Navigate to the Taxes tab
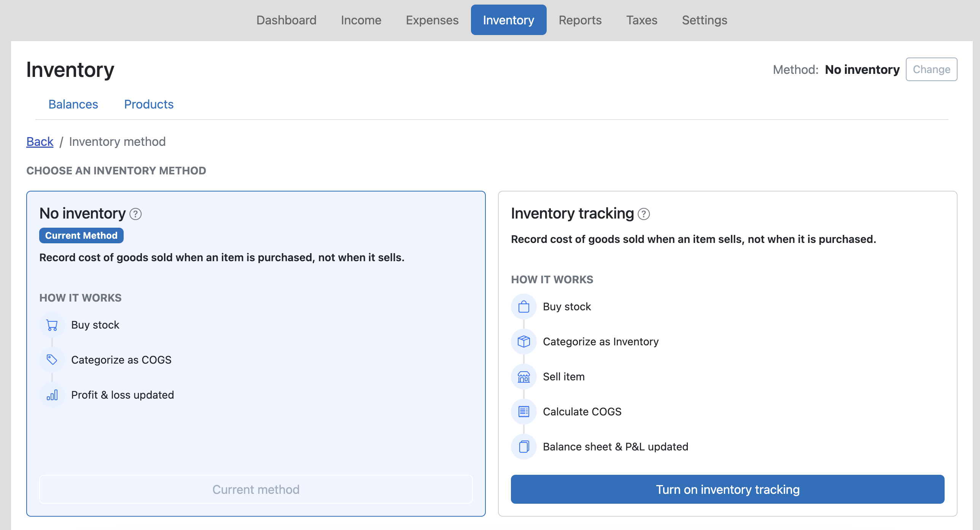Screen dimensions: 980x530 (x=642, y=20)
